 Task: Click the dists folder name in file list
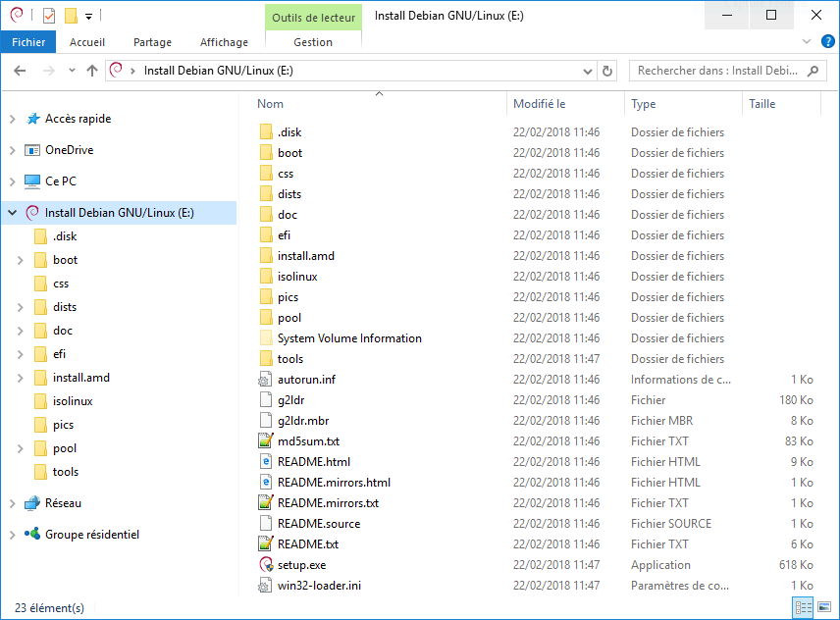tap(289, 194)
